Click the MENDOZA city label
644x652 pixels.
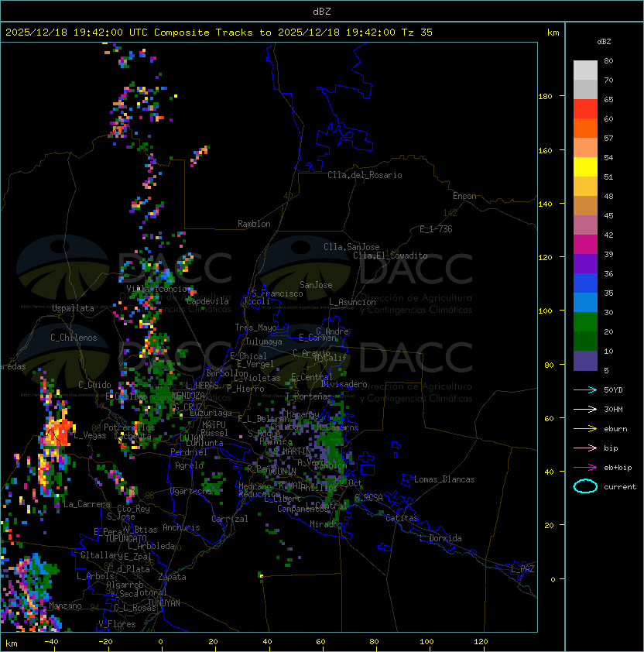[188, 395]
